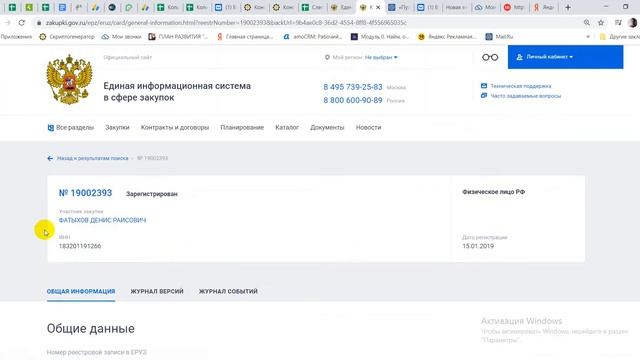This screenshot has height=360, width=640.
Task: Show hidden bookmarks with the overflow arrow
Action: pyautogui.click(x=588, y=37)
